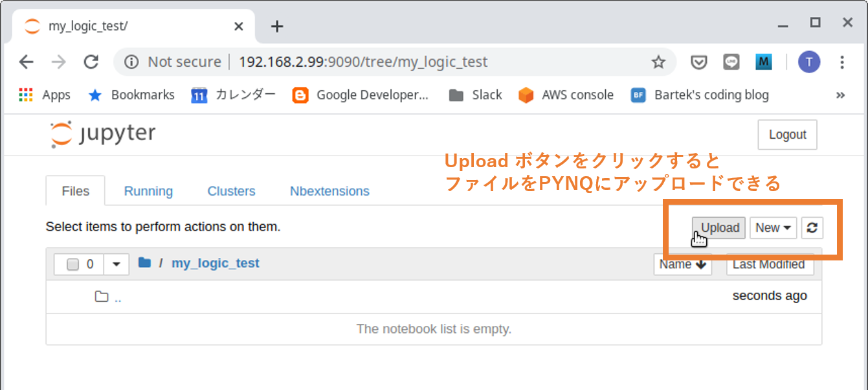This screenshot has width=868, height=390.
Task: Open the Apps shortcut in bookmarks bar
Action: tap(45, 95)
